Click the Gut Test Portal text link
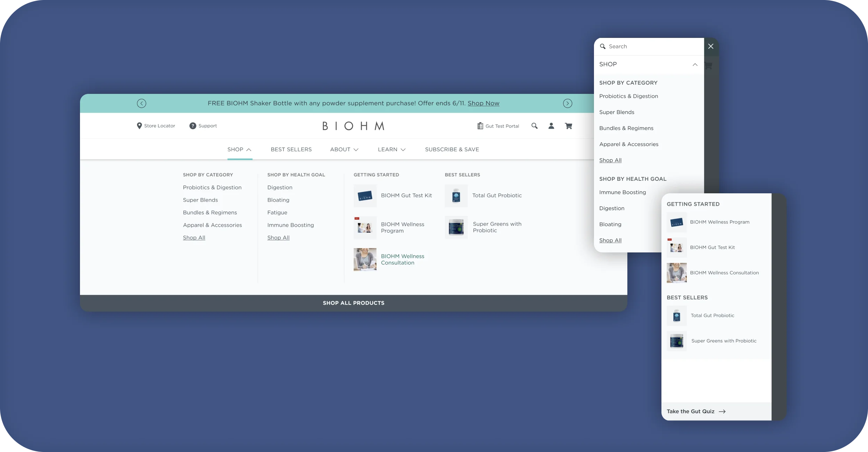This screenshot has width=868, height=452. 502,126
